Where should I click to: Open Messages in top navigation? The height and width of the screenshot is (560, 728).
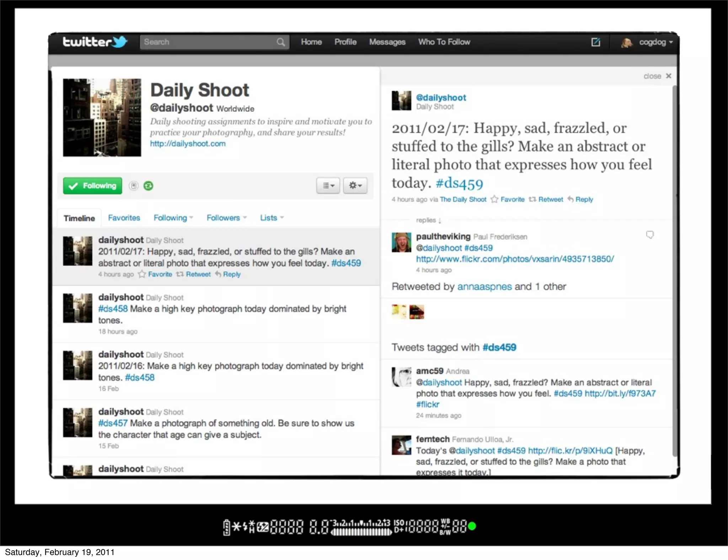[387, 42]
